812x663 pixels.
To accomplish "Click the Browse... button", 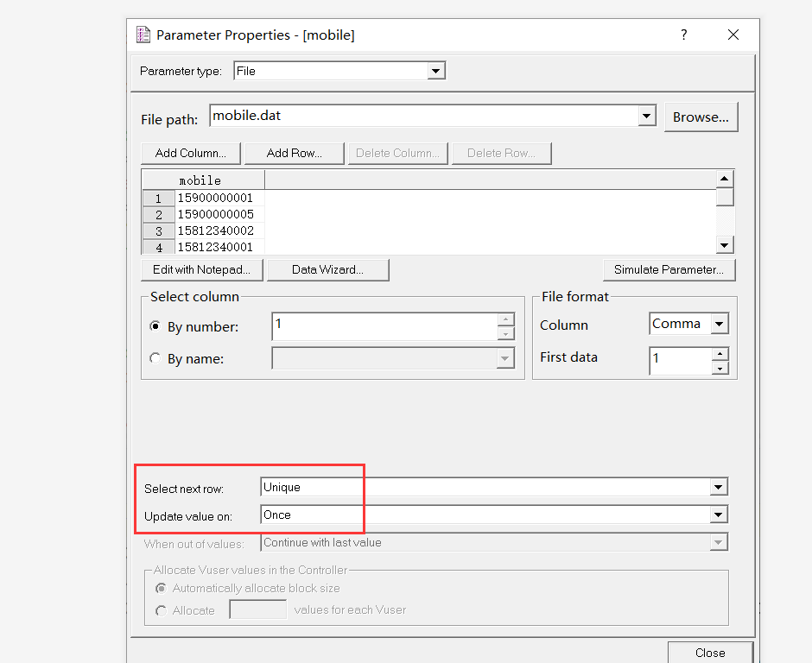I will [x=701, y=117].
